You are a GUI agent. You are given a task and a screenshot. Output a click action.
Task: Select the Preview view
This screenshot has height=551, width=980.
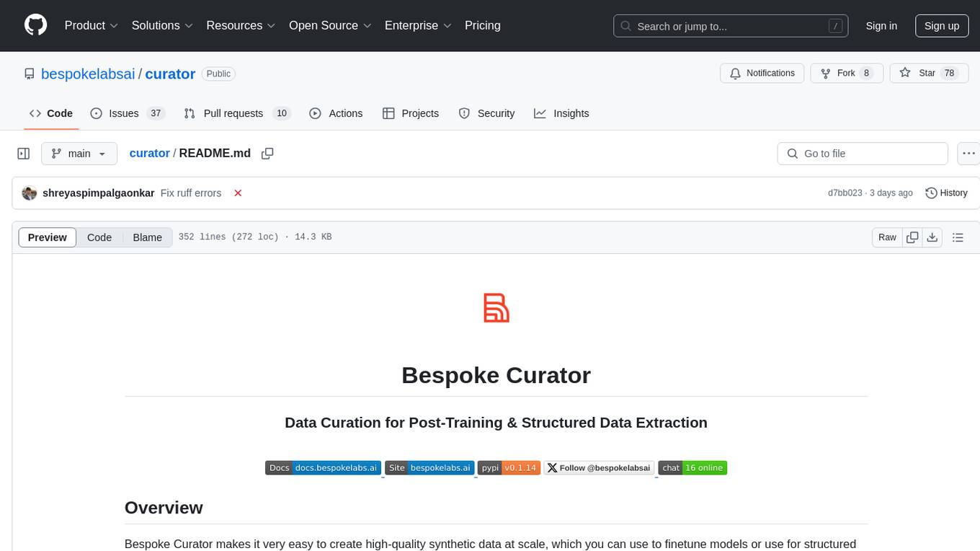[48, 237]
